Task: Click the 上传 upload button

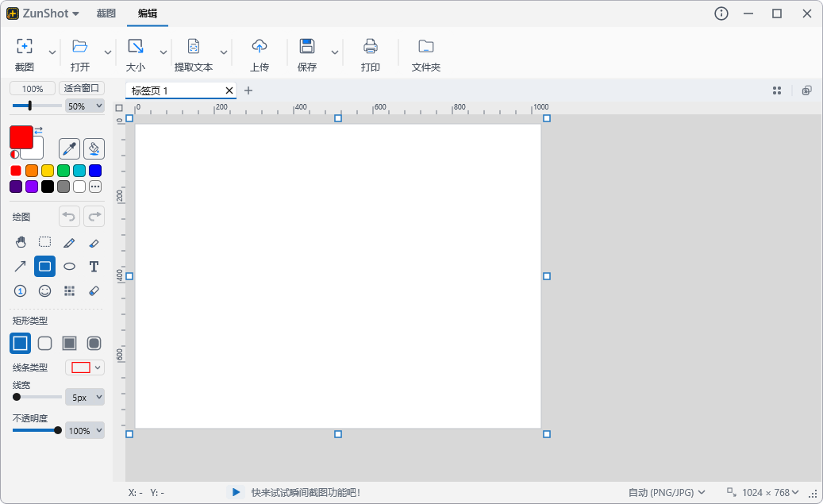Action: [x=260, y=55]
